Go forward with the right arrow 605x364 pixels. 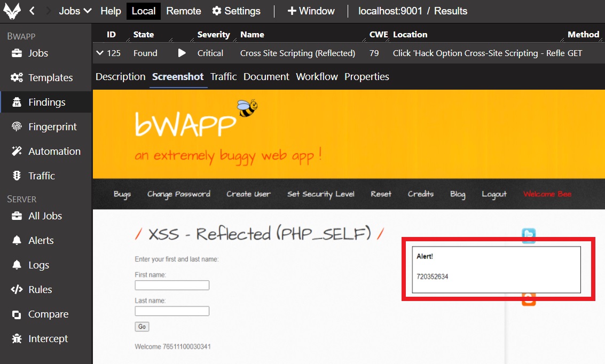pyautogui.click(x=48, y=11)
